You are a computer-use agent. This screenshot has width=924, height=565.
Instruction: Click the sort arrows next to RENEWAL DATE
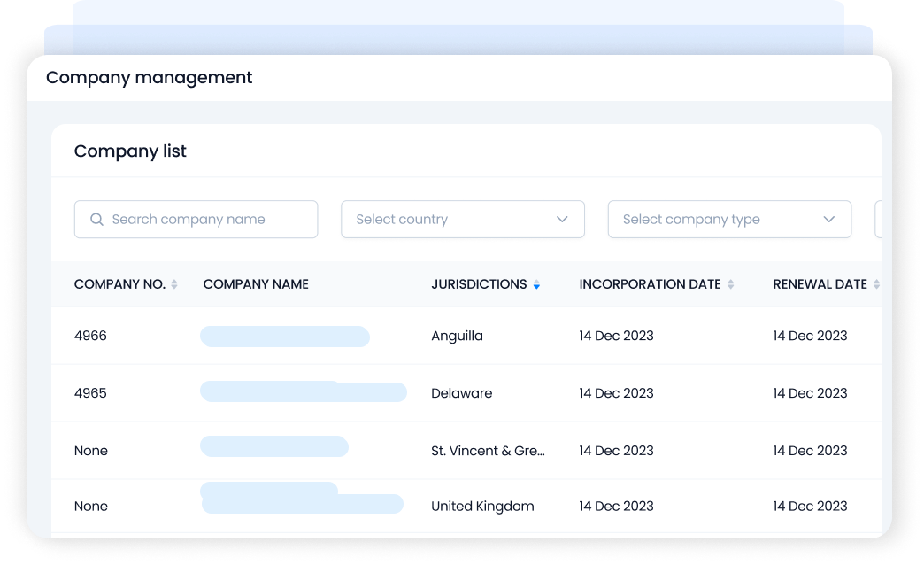878,284
